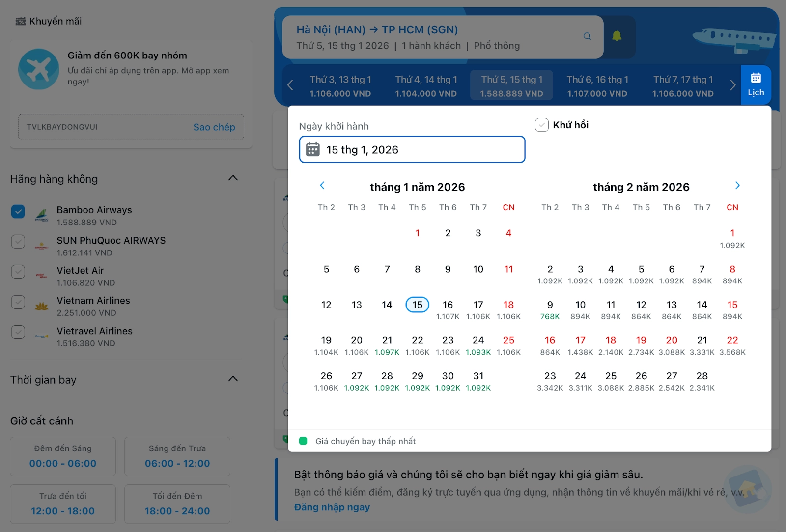Click Sao chép to copy promo code

tap(214, 127)
